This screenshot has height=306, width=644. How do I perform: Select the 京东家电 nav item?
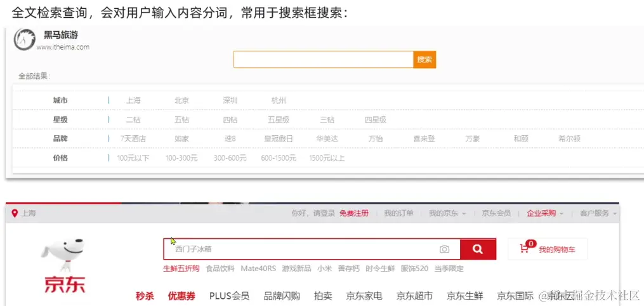click(364, 296)
